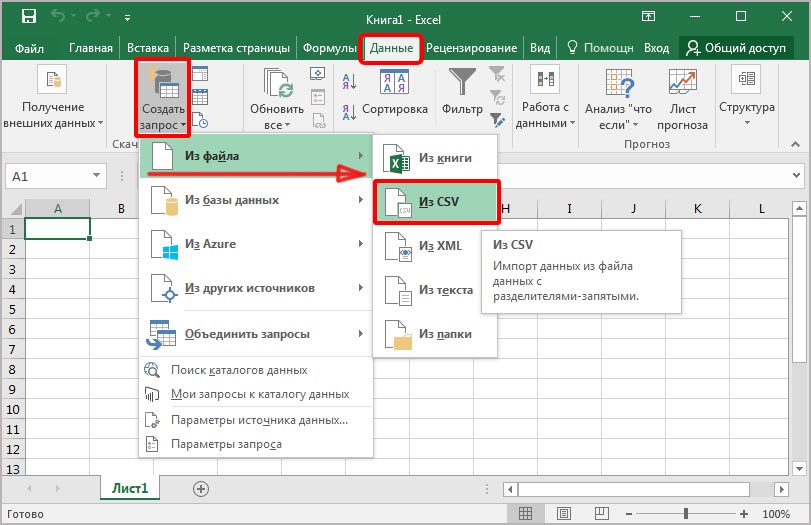Switch to Normal view icon in status bar

(x=525, y=514)
